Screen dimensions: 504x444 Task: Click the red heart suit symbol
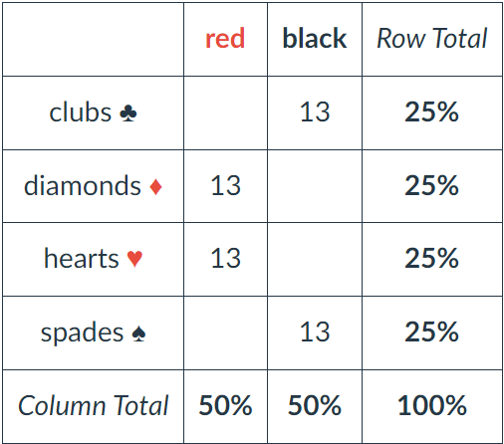point(134,259)
